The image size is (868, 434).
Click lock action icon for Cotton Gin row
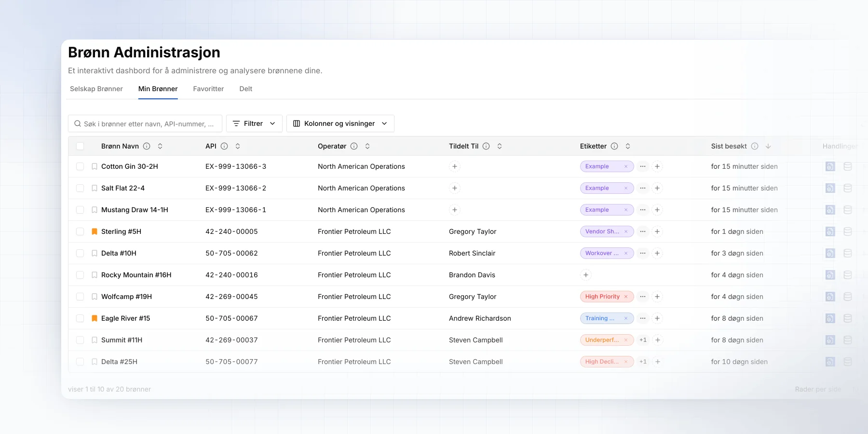pyautogui.click(x=830, y=166)
